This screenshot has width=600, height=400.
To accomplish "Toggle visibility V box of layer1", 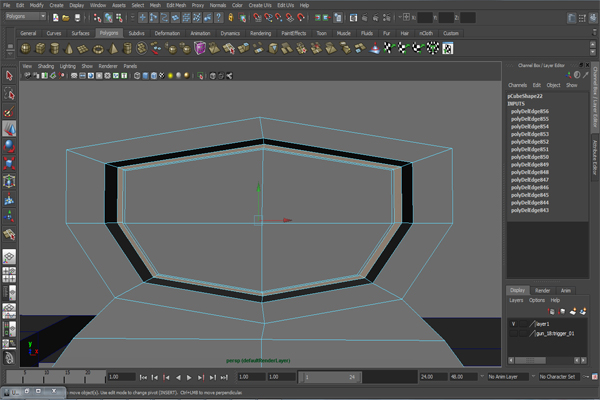I will 514,324.
